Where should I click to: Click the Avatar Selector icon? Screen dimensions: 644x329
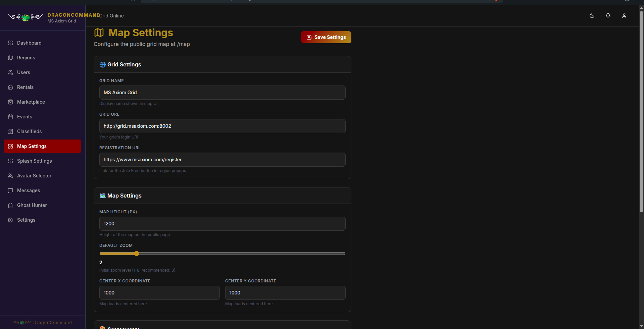point(10,176)
